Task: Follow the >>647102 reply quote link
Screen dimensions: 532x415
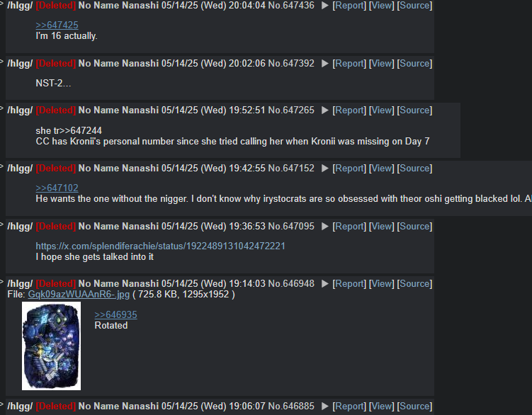Action: click(57, 188)
